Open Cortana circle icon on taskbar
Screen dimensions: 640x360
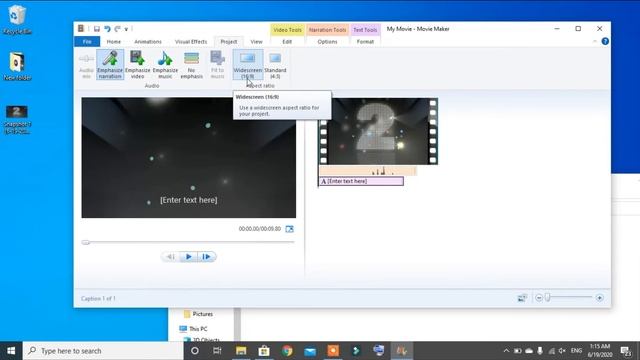tap(195, 351)
